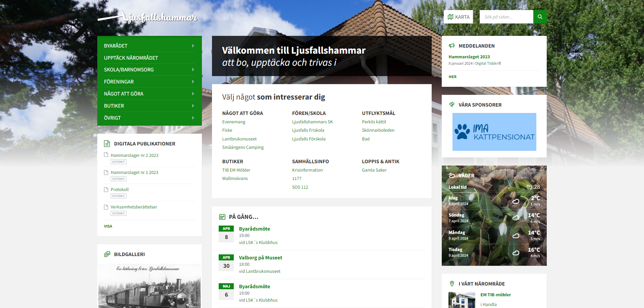Viewport: 644px width, 308px height.
Task: Open the IMA Kattpensionat sponsor banner
Action: coord(494,132)
